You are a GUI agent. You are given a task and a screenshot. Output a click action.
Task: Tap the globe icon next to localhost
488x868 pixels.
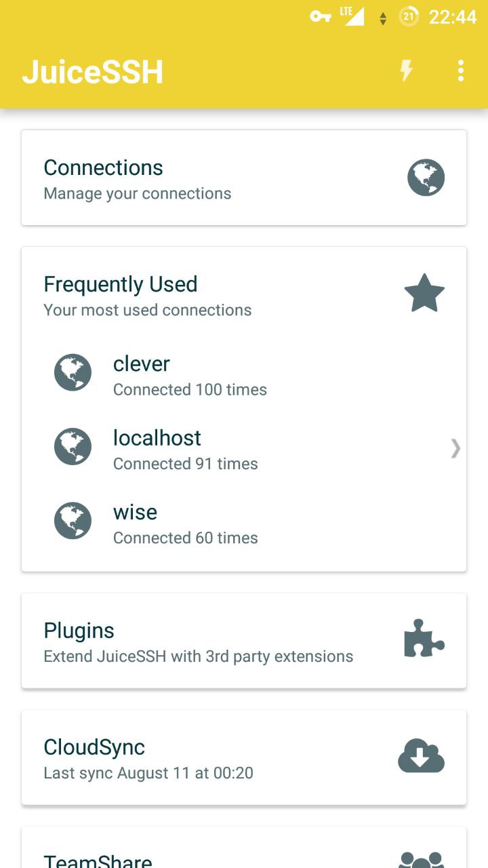tap(73, 446)
